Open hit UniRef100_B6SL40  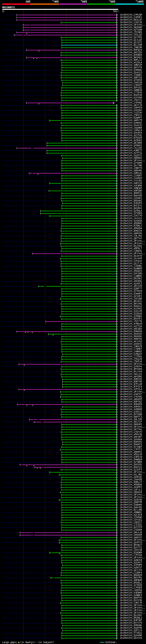pyautogui.click(x=131, y=20)
